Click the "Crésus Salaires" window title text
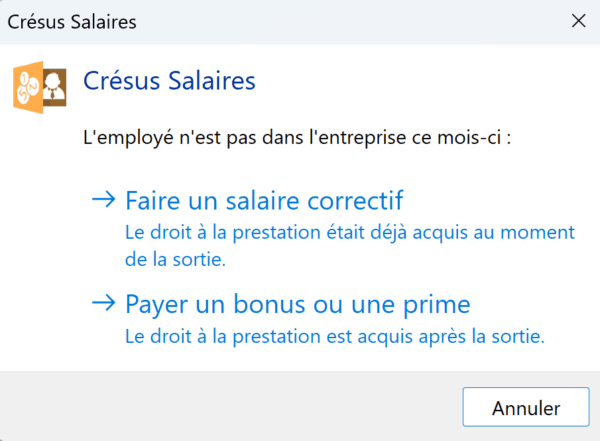 (72, 20)
